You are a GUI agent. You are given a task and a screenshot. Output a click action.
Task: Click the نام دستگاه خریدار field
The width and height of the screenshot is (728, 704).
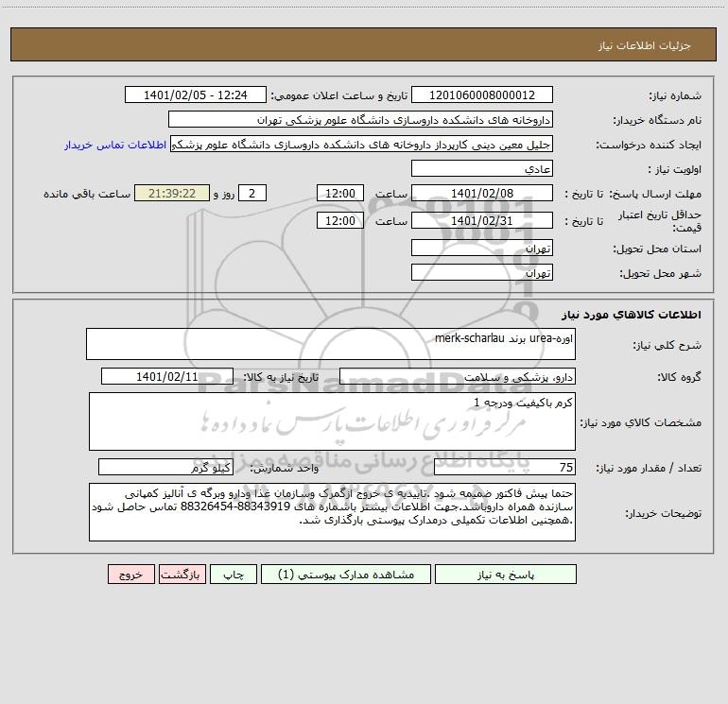click(x=360, y=119)
